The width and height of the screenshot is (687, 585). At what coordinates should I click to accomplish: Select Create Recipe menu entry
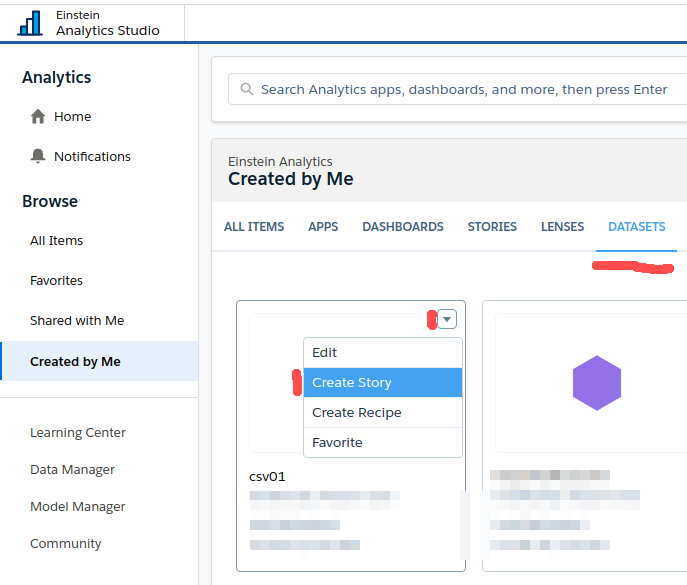point(382,412)
